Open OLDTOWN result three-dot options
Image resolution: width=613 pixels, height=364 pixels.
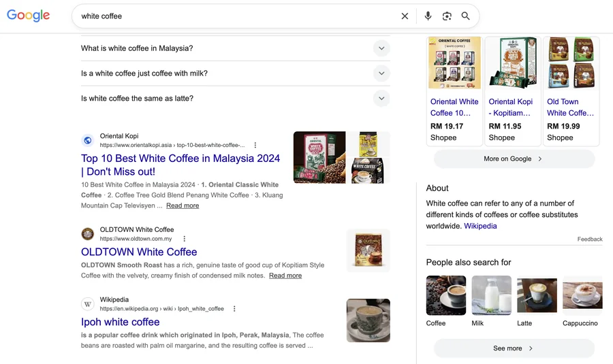coord(185,239)
